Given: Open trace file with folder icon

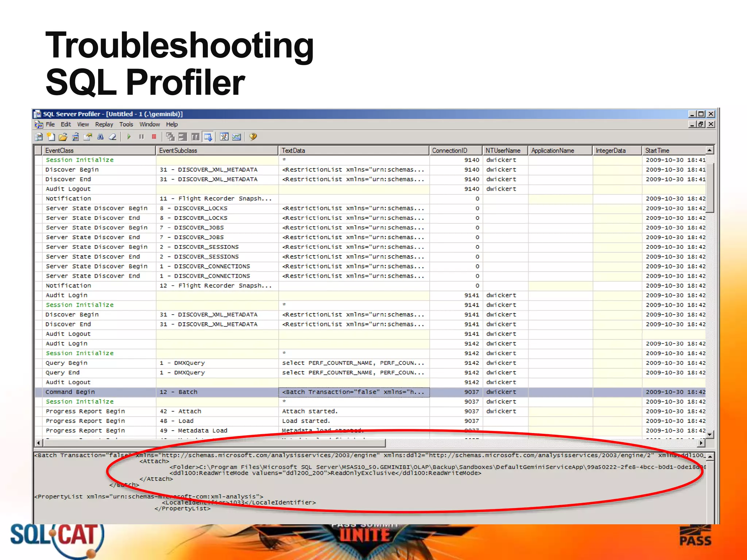Looking at the screenshot, I should click(x=63, y=137).
